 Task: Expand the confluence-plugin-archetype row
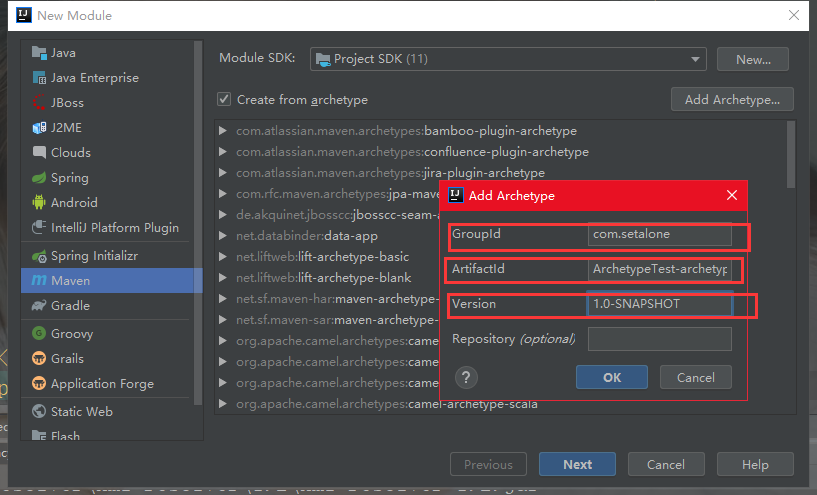coord(223,152)
